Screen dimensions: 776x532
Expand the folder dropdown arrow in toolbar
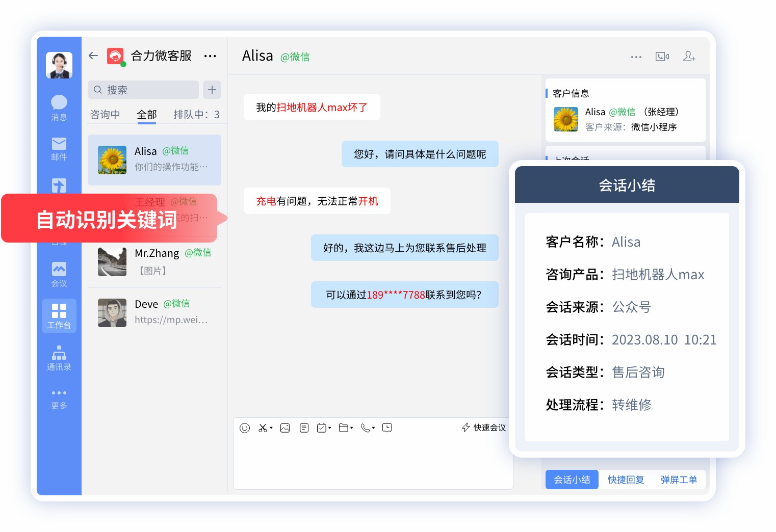coord(352,428)
